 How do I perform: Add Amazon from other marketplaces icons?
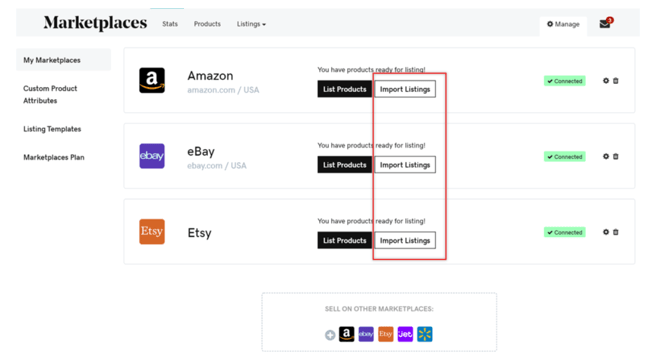point(346,334)
